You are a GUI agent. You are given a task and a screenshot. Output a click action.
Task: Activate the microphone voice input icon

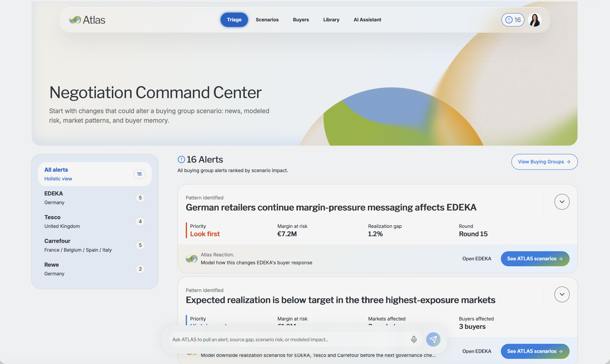tap(414, 339)
